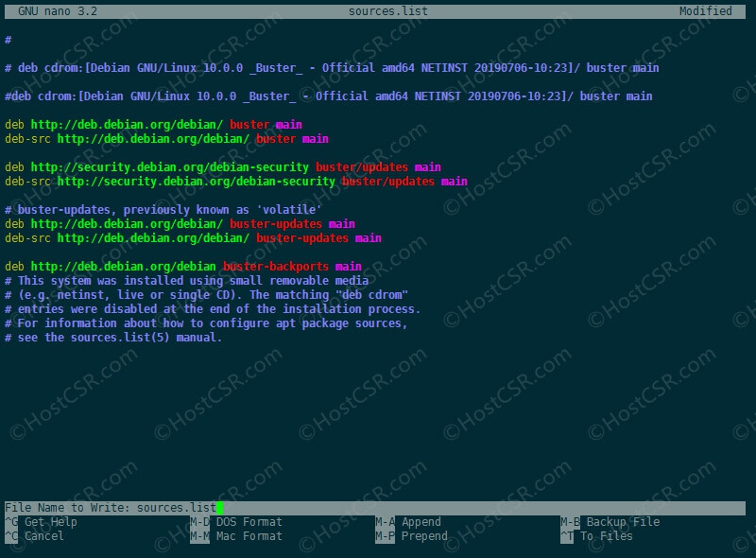The width and height of the screenshot is (756, 558).
Task: Place cursor on 'deb-src http://deb.debian.org/debian/ buster main' line
Action: 167,139
